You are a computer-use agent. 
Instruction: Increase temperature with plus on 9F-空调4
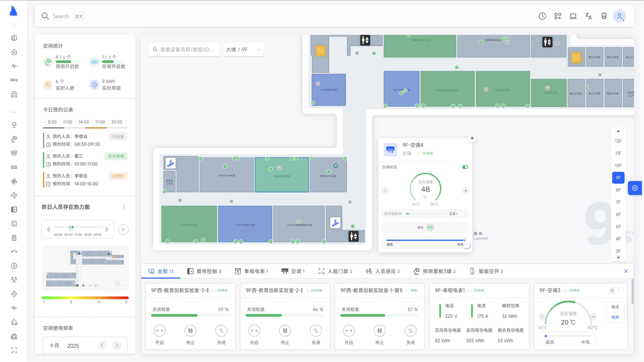click(465, 191)
